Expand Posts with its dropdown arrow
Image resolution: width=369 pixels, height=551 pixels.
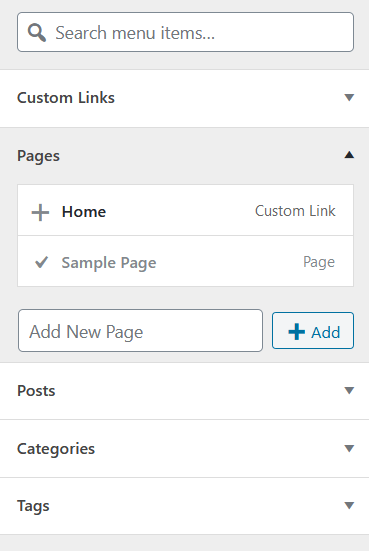tap(349, 390)
